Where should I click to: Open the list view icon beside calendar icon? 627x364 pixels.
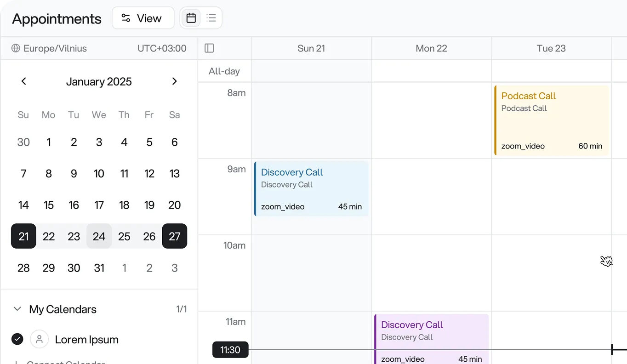(x=211, y=17)
